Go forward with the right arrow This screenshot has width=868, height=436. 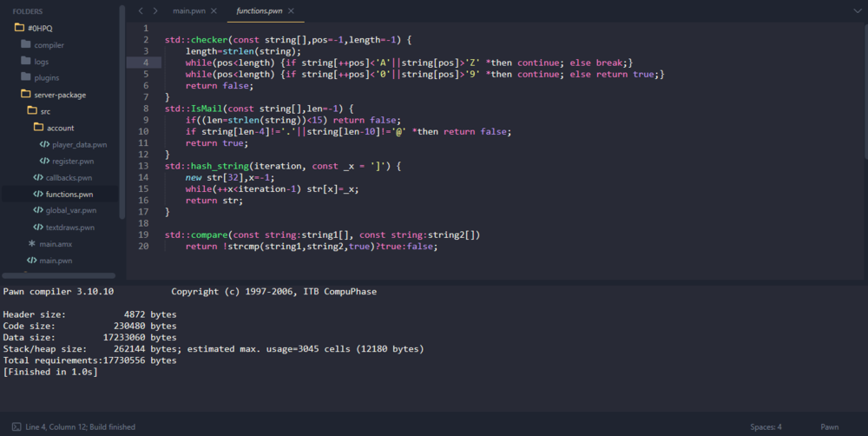[155, 11]
